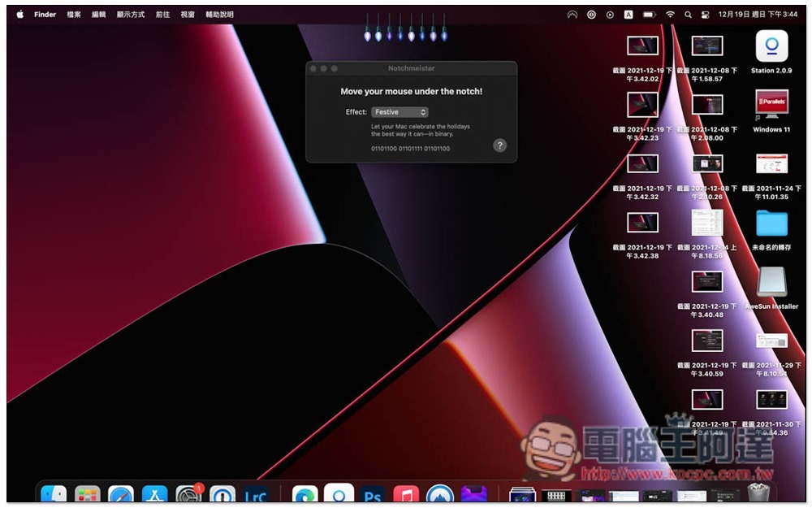Open the Effect dropdown showing Festive

[400, 112]
